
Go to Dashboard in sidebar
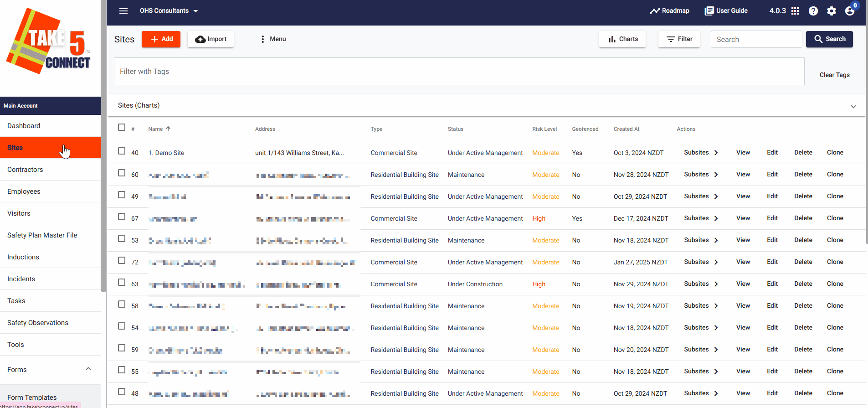click(x=50, y=126)
